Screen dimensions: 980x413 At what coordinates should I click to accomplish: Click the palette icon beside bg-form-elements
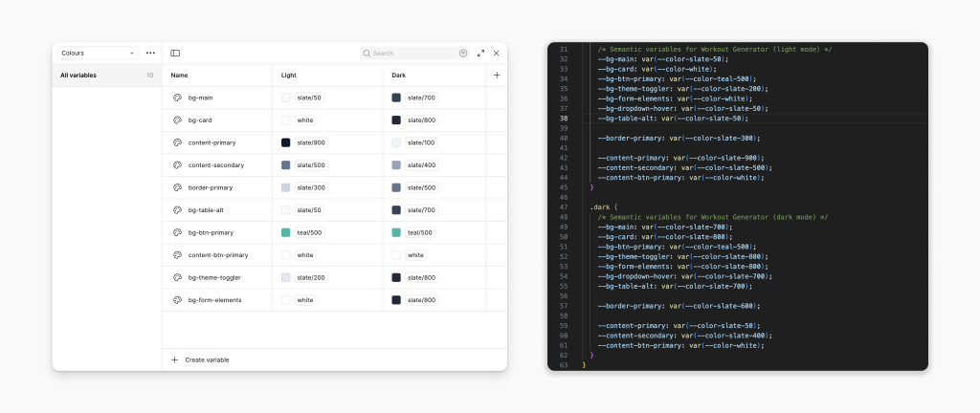[177, 300]
